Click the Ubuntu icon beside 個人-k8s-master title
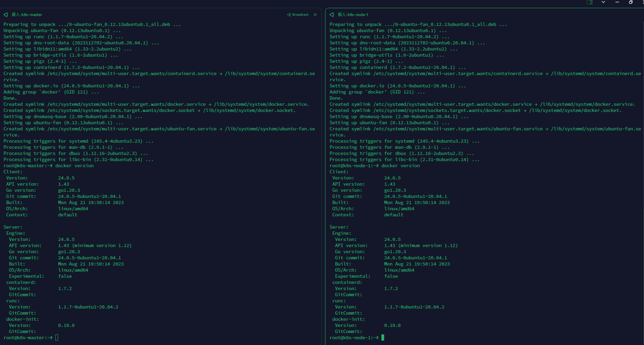This screenshot has width=644, height=345. pyautogui.click(x=5, y=15)
